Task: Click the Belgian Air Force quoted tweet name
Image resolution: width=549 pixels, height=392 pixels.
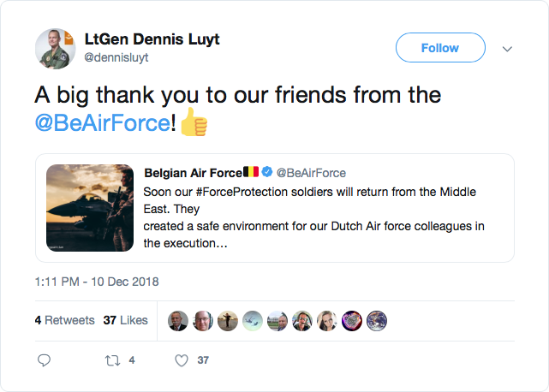Action: click(193, 173)
